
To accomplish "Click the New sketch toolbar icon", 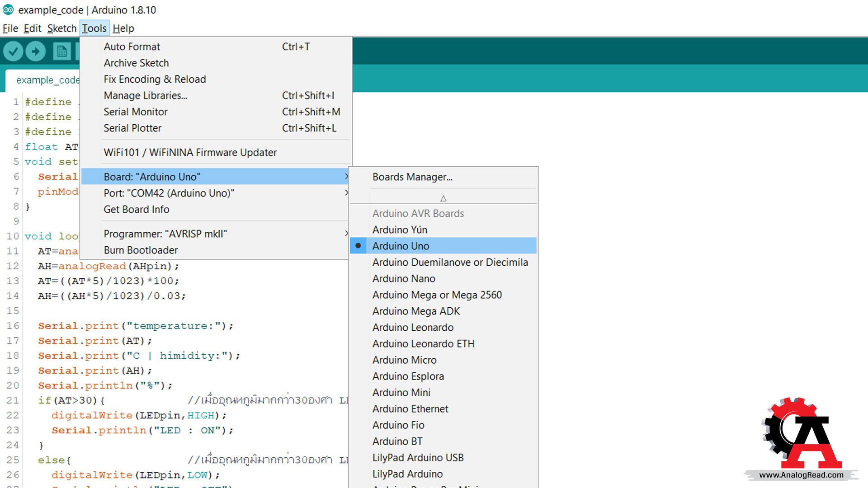I will (x=62, y=51).
